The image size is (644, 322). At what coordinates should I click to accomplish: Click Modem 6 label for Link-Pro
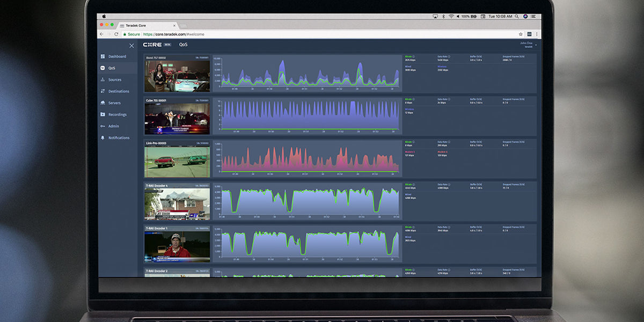pyautogui.click(x=443, y=152)
